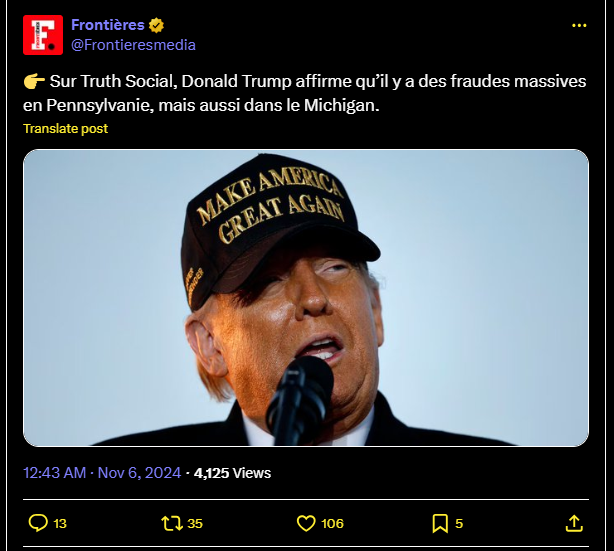The height and width of the screenshot is (551, 614).
Task: Like the post with the heart icon
Action: (307, 522)
